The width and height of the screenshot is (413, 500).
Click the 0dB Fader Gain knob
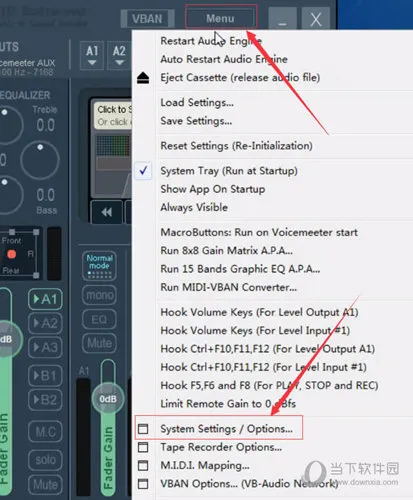pos(108,399)
